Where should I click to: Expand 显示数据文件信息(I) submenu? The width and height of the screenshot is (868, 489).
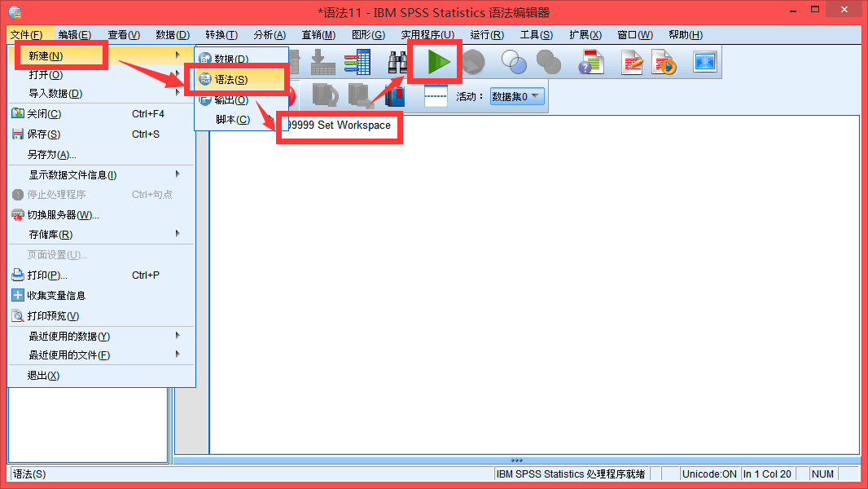(101, 175)
